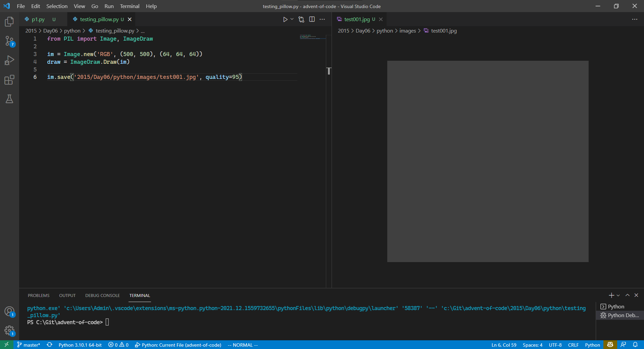This screenshot has height=349, width=644.
Task: Click python folder in left breadcrumb
Action: 72,31
